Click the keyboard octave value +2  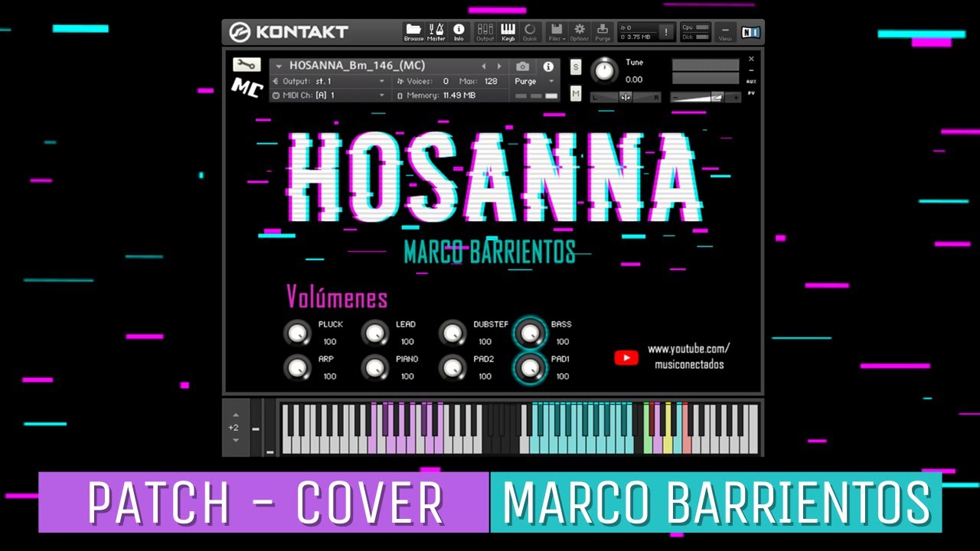point(234,428)
